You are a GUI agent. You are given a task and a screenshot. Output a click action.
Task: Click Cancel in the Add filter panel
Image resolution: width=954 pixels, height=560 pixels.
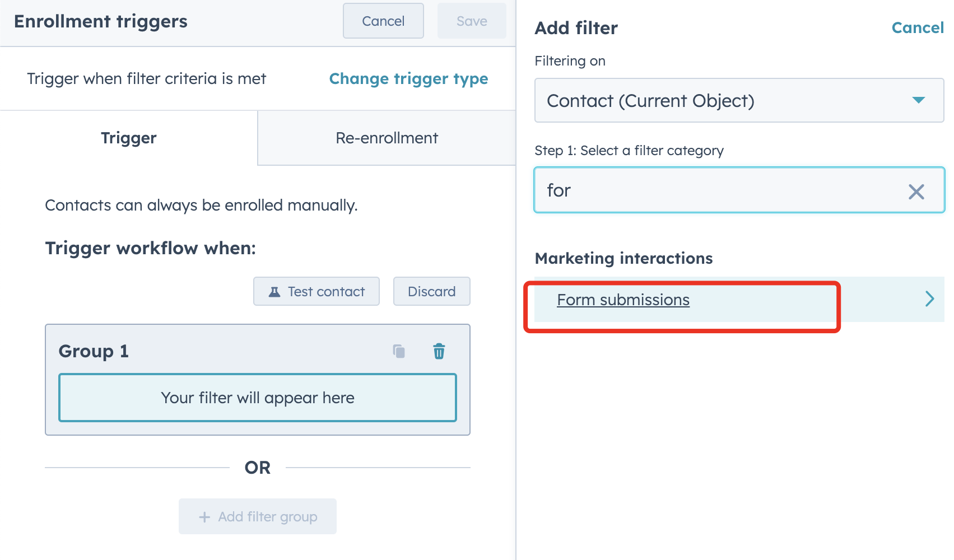click(917, 27)
